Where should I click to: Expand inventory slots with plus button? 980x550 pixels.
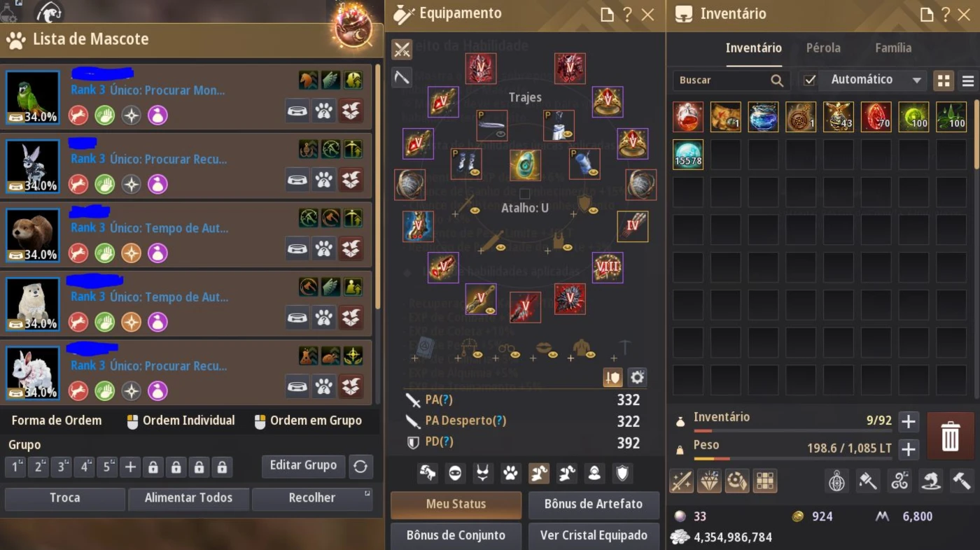click(x=909, y=421)
